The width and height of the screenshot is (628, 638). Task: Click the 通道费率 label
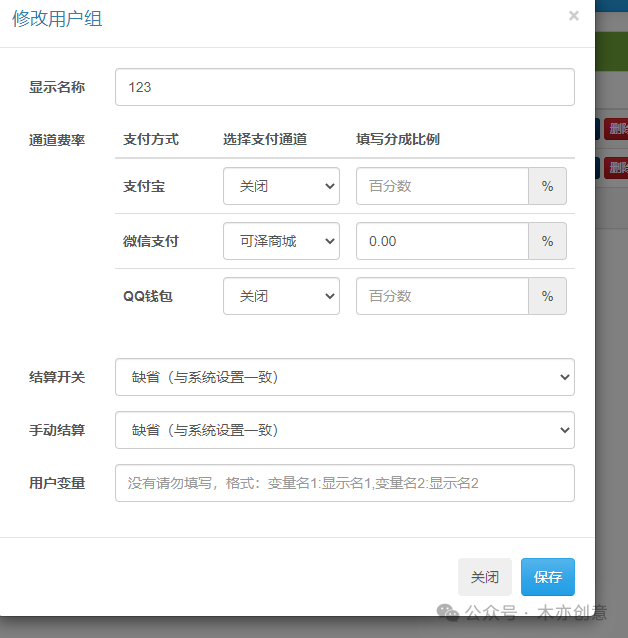click(x=57, y=140)
